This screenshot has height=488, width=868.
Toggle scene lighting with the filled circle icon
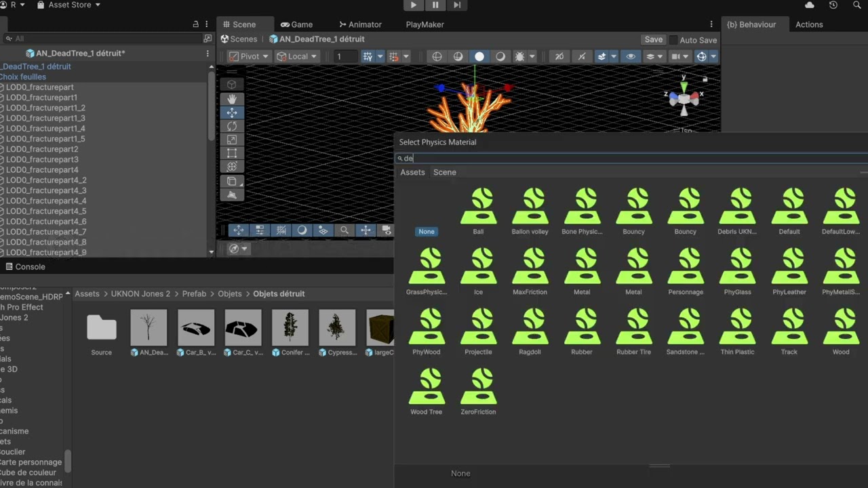pos(479,56)
